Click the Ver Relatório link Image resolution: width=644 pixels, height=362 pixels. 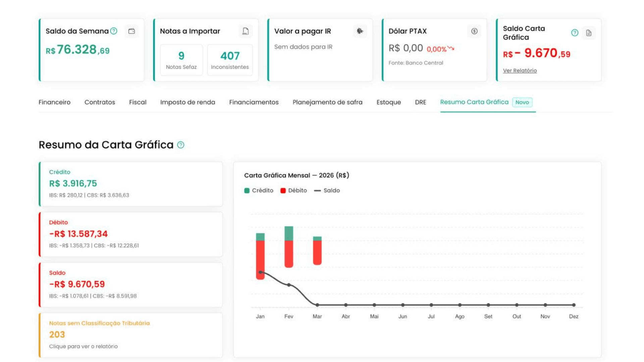520,70
